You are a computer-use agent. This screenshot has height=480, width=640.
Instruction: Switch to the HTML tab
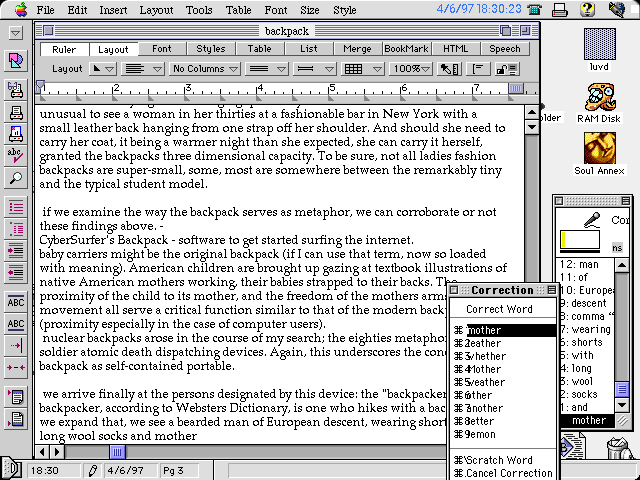click(456, 49)
